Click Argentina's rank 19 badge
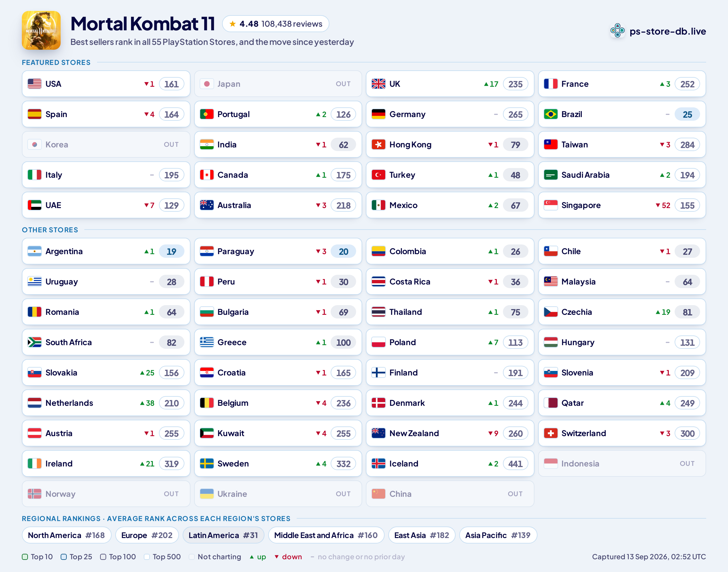This screenshot has width=728, height=572. (x=171, y=251)
